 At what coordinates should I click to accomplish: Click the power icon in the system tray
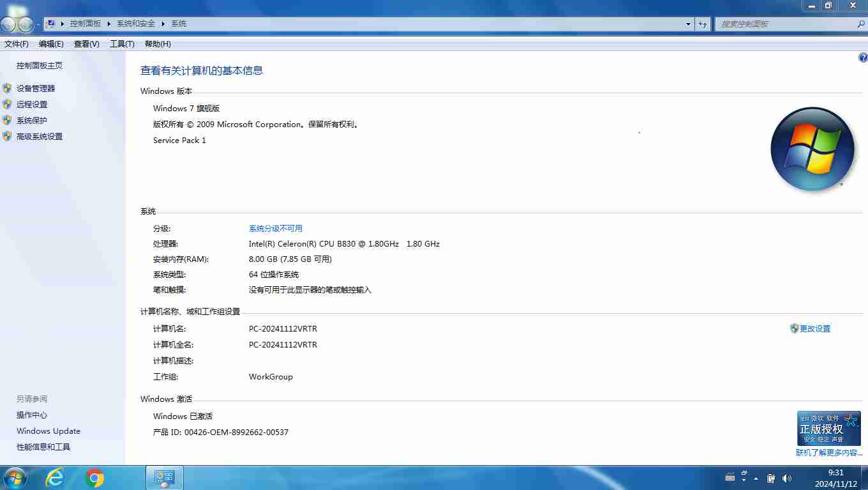point(770,478)
